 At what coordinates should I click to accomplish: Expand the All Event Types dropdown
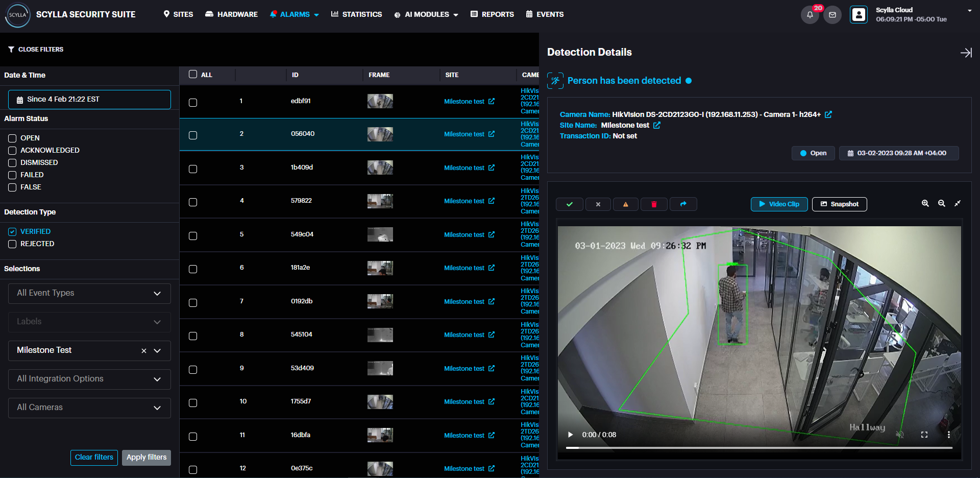(89, 293)
